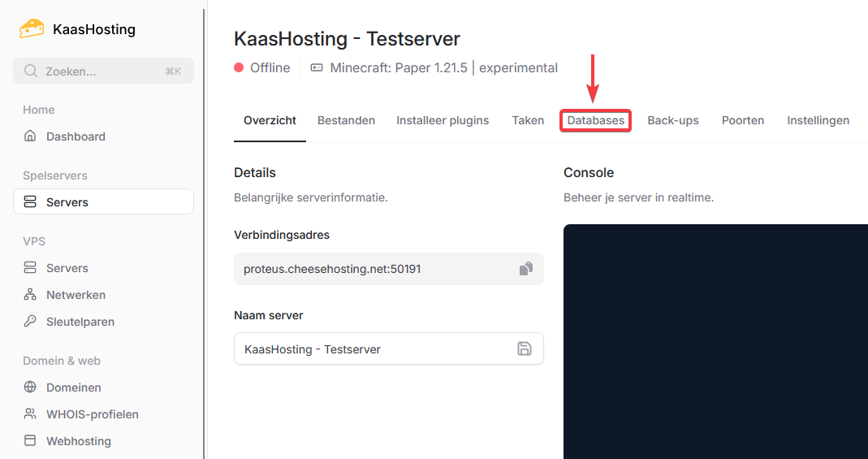
Task: Click the KaasHosting brand name text
Action: pyautogui.click(x=94, y=29)
